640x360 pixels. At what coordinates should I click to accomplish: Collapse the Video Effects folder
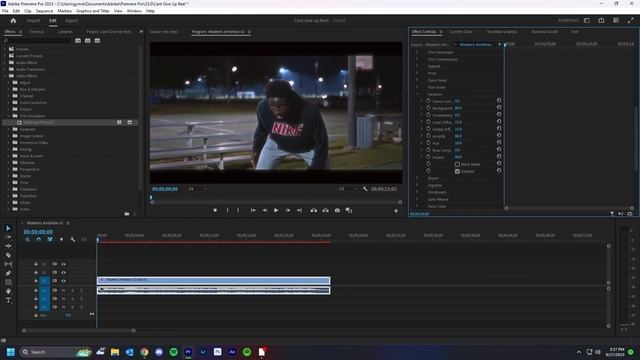pyautogui.click(x=5, y=76)
